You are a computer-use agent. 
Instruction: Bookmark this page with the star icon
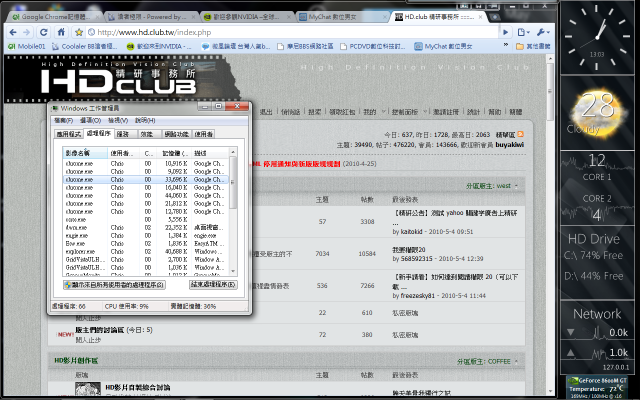coord(78,32)
